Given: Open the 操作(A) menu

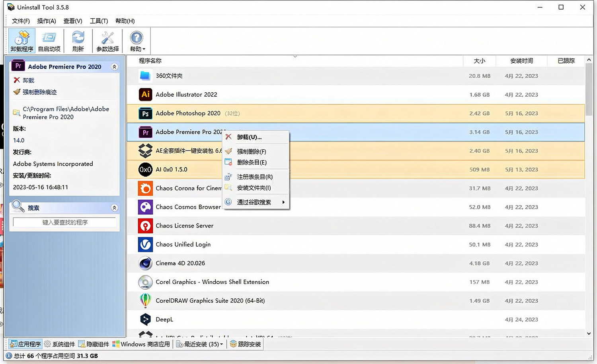Looking at the screenshot, I should pos(47,21).
